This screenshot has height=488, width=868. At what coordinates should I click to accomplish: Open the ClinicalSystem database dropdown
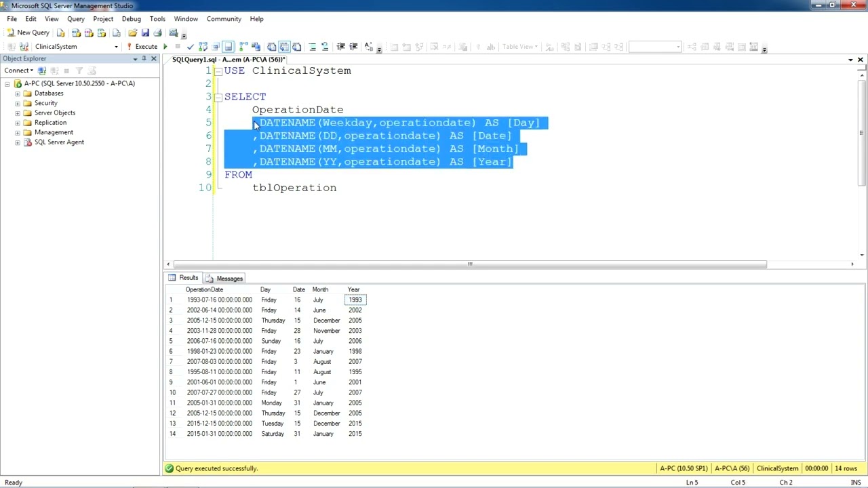tap(116, 47)
